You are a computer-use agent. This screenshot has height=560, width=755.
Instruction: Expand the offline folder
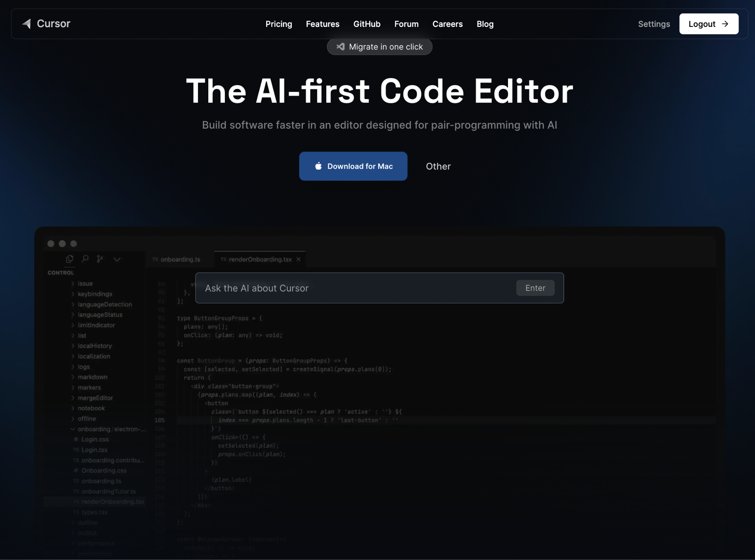coord(83,418)
